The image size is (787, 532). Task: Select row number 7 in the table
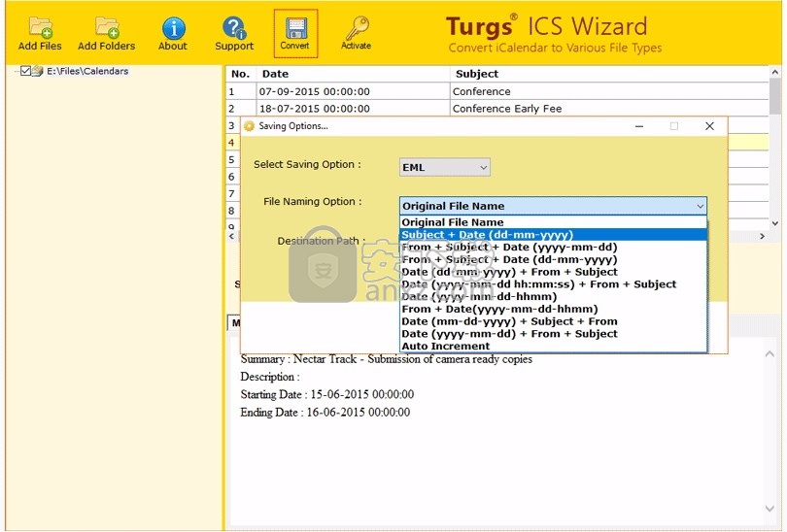coord(231,193)
